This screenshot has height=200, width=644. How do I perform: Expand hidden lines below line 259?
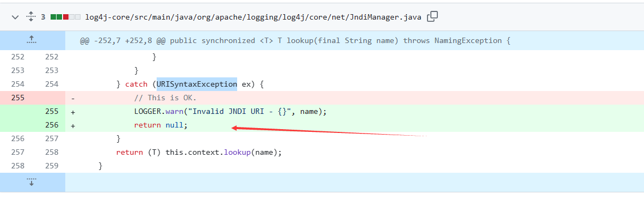[32, 183]
